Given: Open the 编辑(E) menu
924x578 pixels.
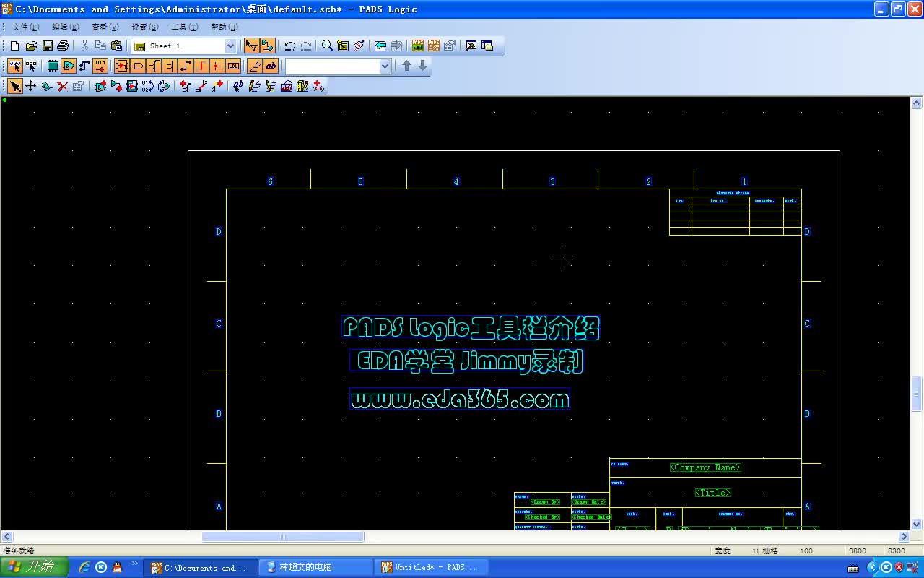Looking at the screenshot, I should [x=65, y=27].
